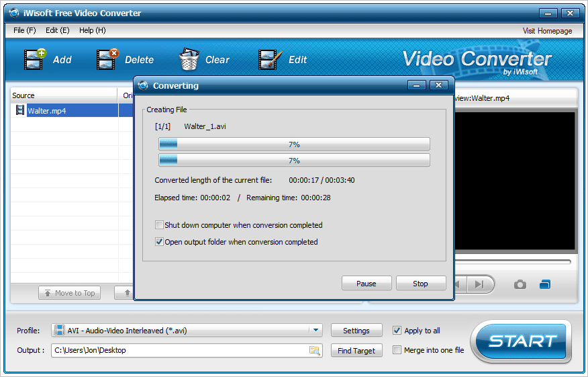The image size is (588, 377).
Task: Click the Walter.mp4 file icon in list
Action: [x=20, y=111]
